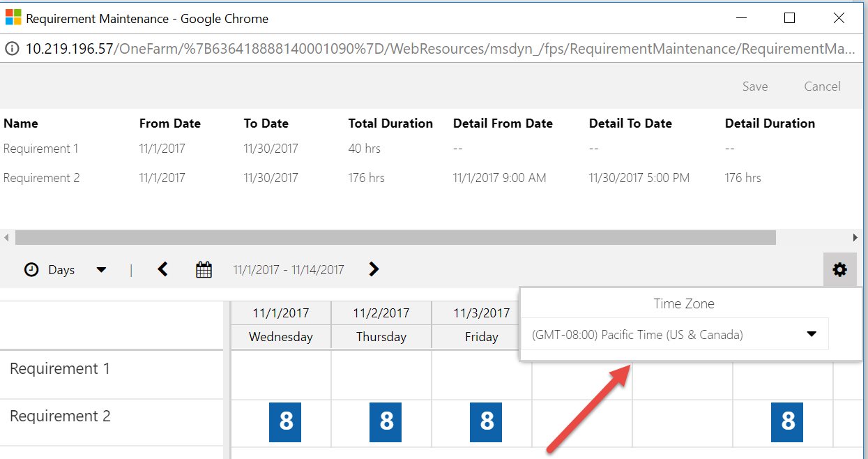Screen dimensions: 868x459
Task: Select the Requirement 2 row in list
Action: [x=42, y=178]
